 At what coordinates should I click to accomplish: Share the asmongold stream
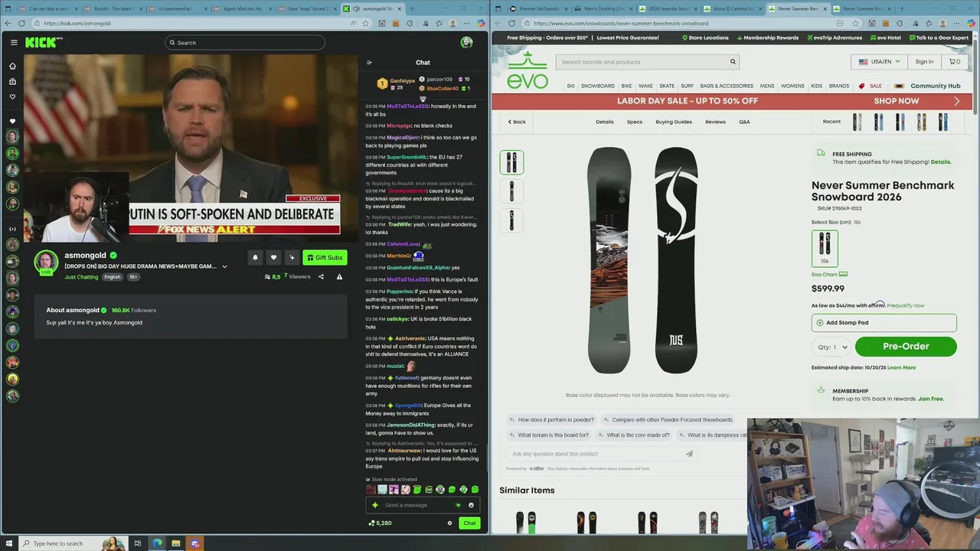click(x=321, y=276)
